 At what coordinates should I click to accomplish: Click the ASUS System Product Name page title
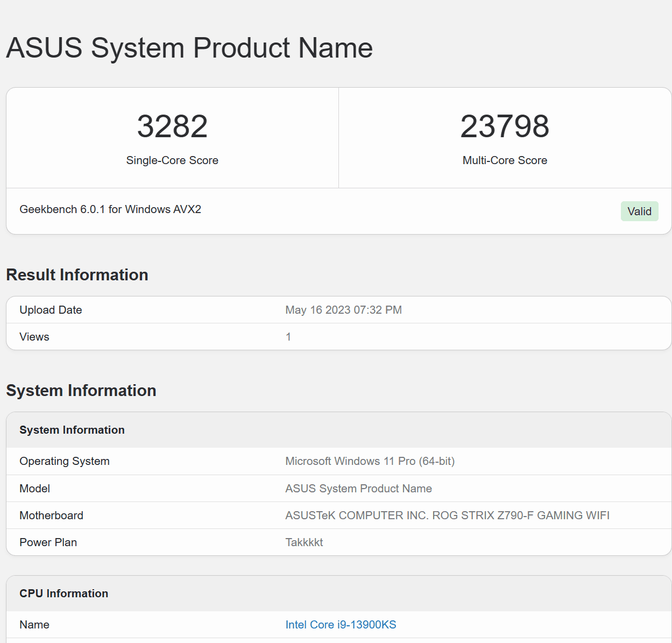189,48
